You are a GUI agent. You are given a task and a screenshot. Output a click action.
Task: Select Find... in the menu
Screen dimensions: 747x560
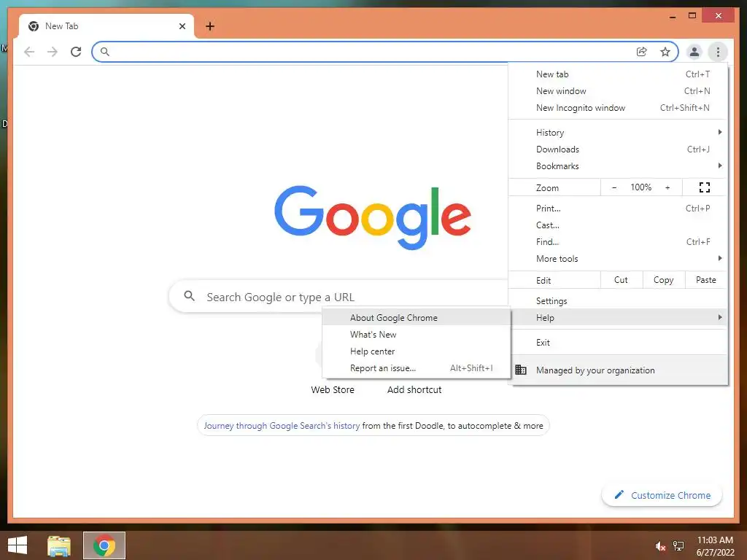pos(618,241)
